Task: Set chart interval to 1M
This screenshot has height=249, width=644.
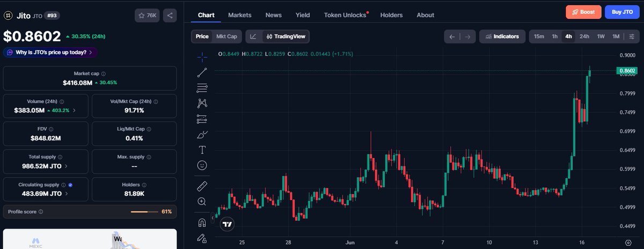Action: click(616, 36)
